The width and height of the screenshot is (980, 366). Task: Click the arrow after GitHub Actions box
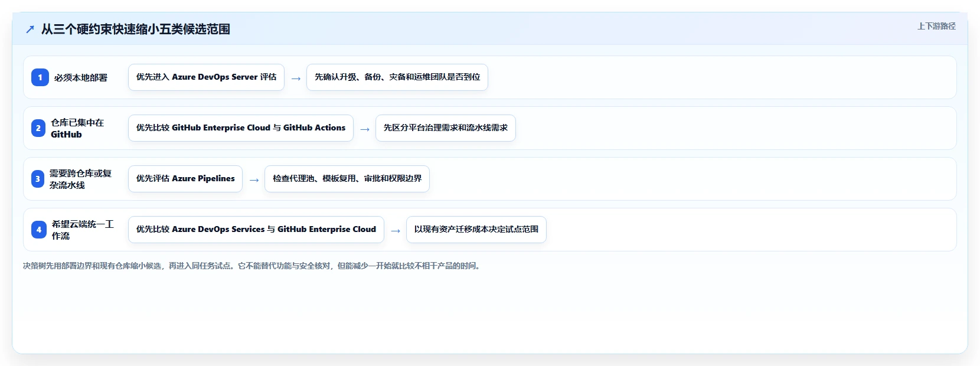tap(365, 129)
